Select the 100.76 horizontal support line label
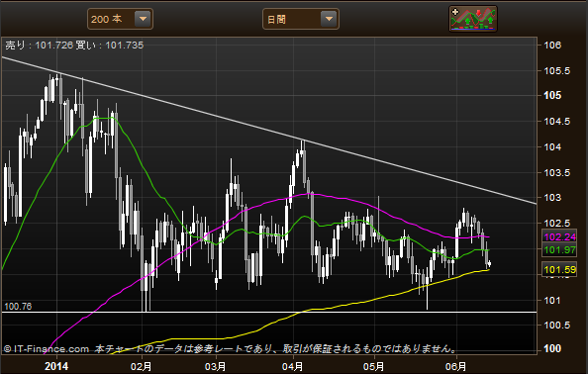The width and height of the screenshot is (588, 374). 18,306
